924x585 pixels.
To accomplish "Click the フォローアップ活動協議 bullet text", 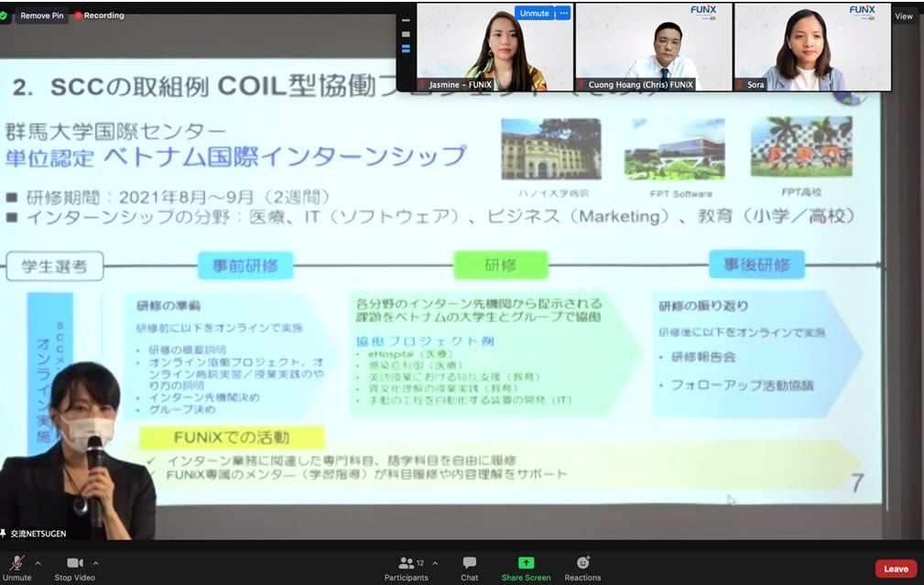I will click(743, 385).
